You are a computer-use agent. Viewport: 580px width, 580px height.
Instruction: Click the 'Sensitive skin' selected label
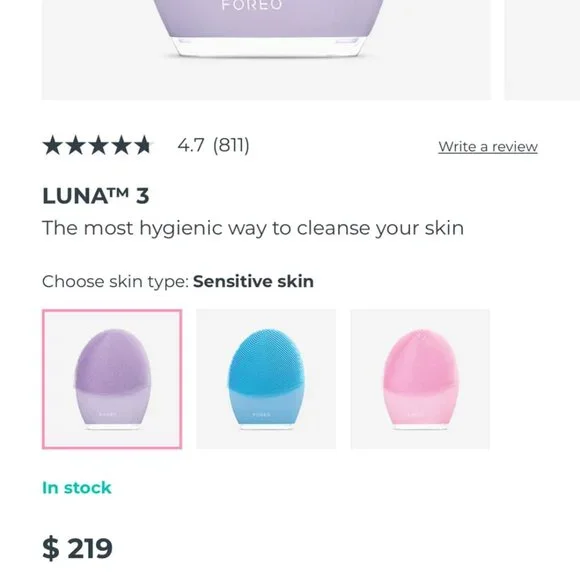tap(253, 281)
